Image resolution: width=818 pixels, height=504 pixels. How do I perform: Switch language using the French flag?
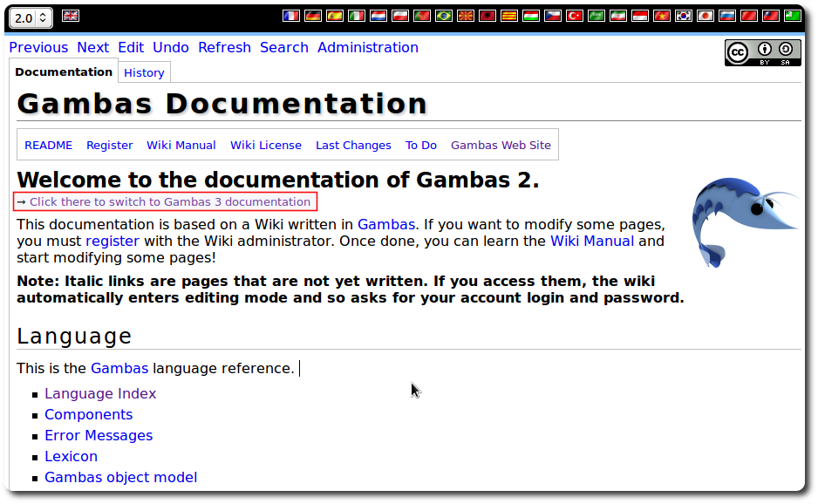(291, 16)
